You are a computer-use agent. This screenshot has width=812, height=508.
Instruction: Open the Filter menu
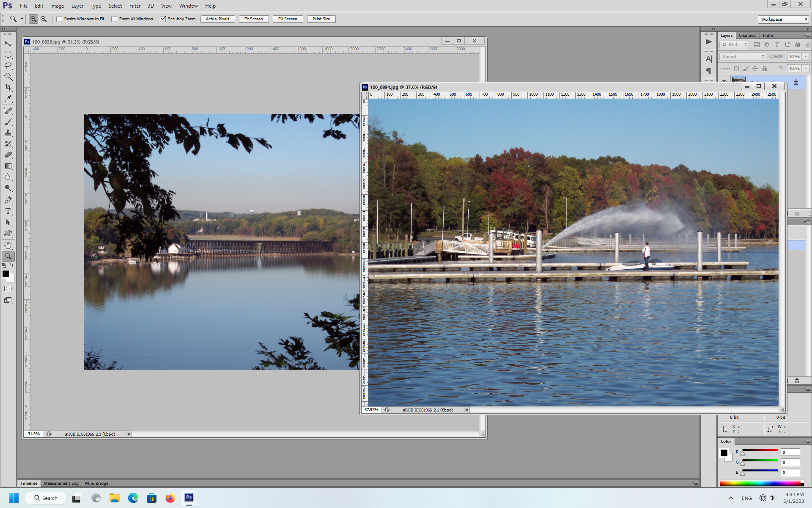[134, 6]
